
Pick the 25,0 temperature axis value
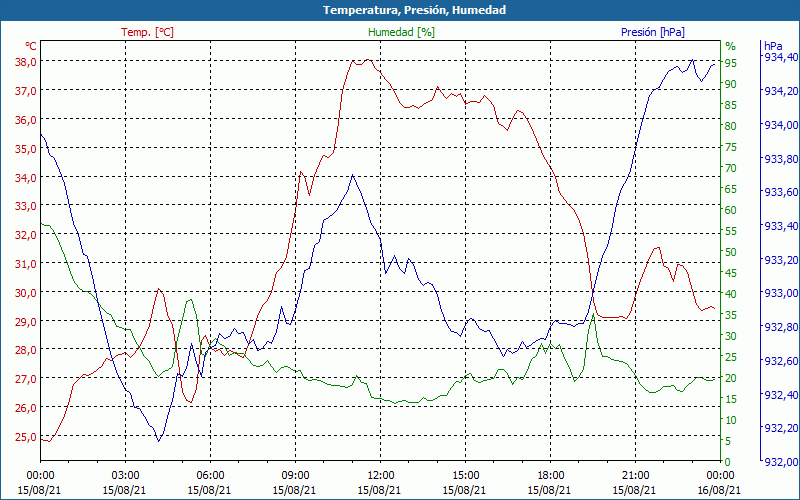[26, 437]
